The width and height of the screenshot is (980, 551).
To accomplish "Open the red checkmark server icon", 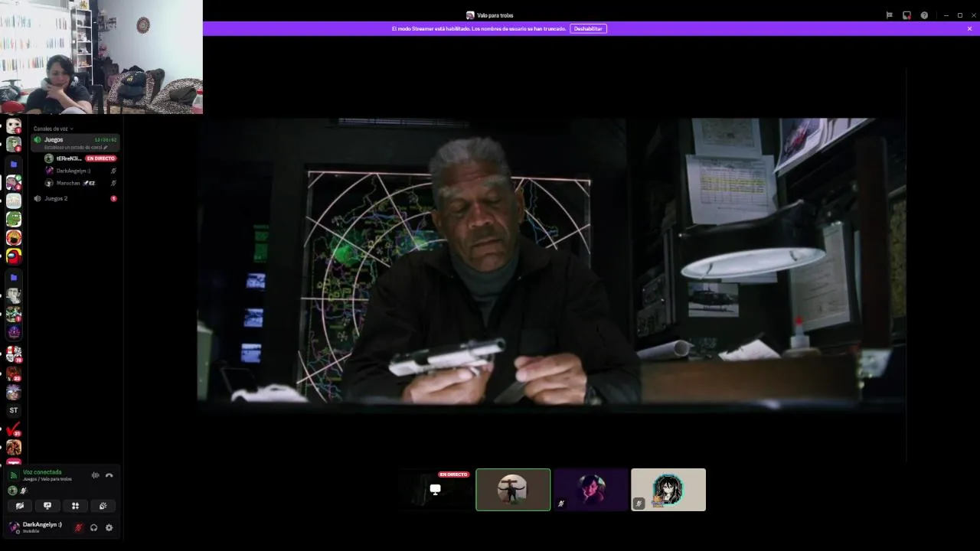I will 14,430.
